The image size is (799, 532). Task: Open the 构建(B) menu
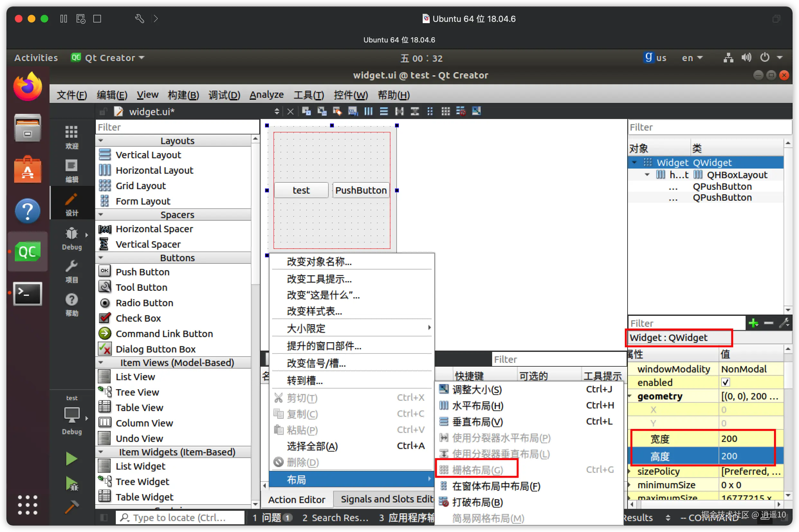183,95
